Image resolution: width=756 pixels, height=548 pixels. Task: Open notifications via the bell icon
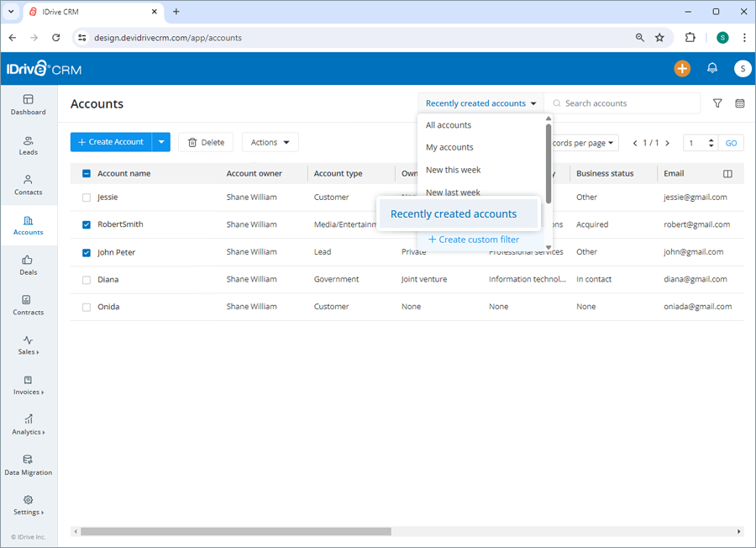[712, 68]
